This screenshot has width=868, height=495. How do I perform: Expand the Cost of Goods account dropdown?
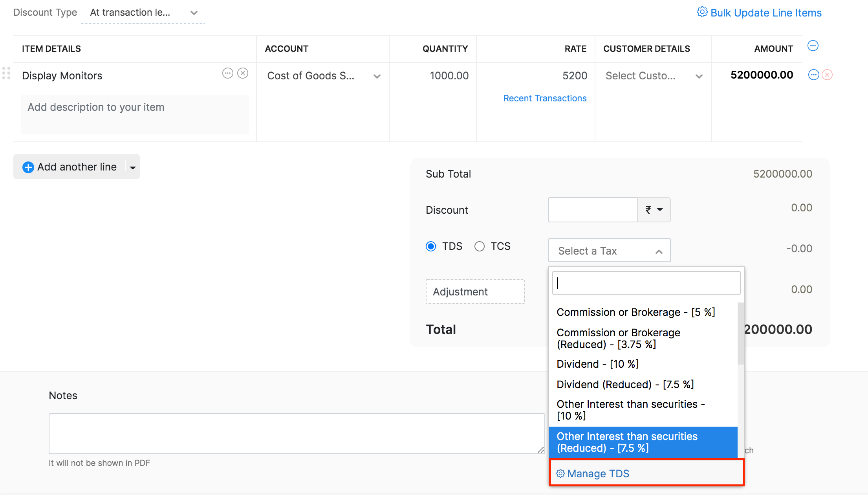[x=377, y=76]
